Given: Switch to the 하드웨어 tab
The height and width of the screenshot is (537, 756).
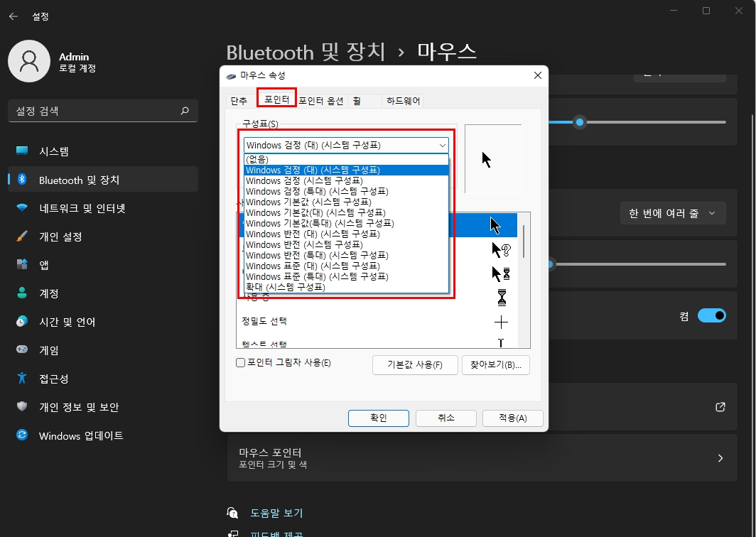Looking at the screenshot, I should coord(403,101).
